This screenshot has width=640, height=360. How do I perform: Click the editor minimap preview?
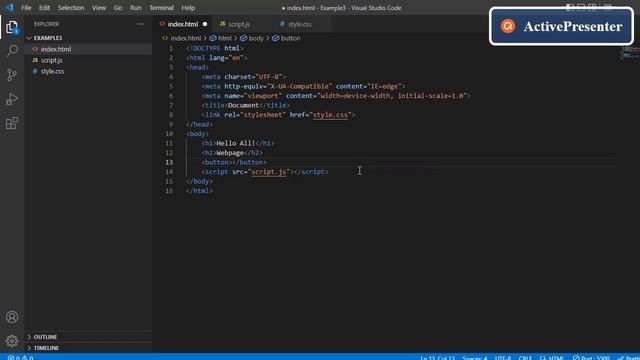tap(629, 53)
